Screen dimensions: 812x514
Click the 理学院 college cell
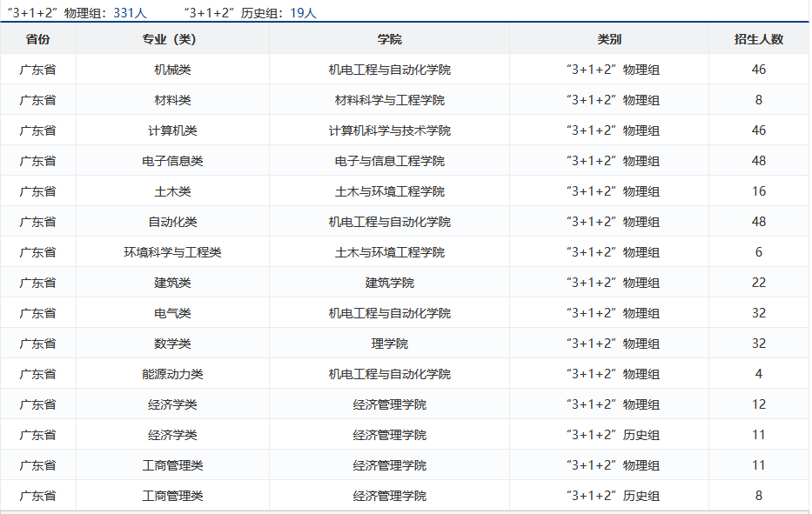tap(389, 344)
